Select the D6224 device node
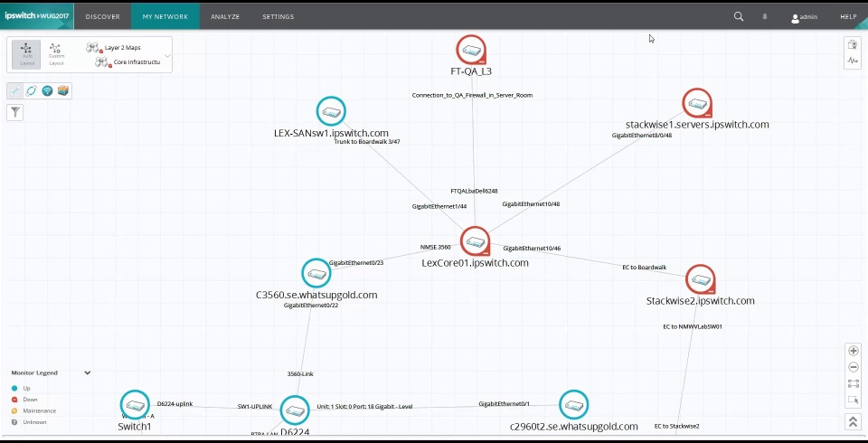The image size is (868, 443). (295, 410)
